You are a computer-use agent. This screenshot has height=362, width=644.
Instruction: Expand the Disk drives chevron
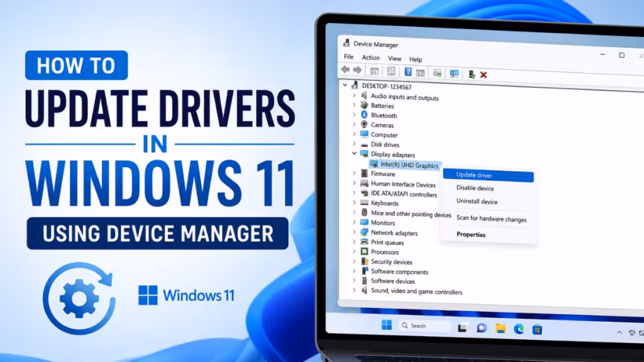[x=354, y=144]
